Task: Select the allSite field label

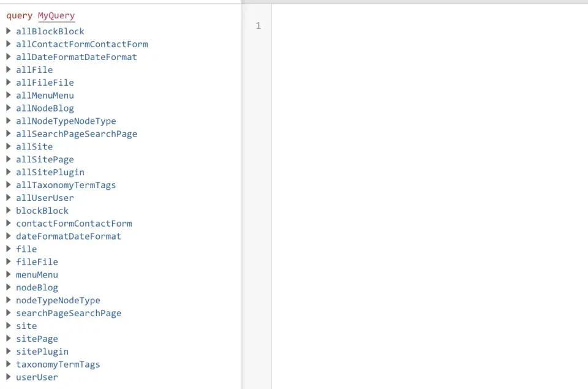Action: (34, 146)
